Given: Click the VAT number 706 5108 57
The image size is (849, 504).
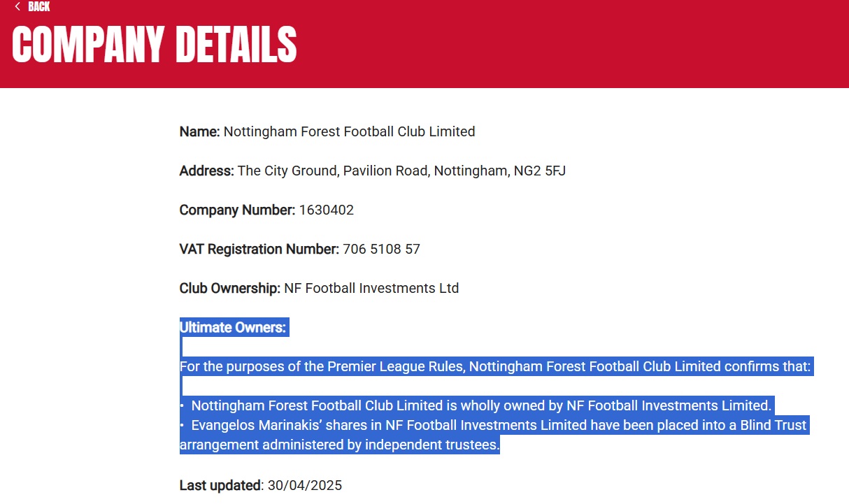Looking at the screenshot, I should pos(382,249).
